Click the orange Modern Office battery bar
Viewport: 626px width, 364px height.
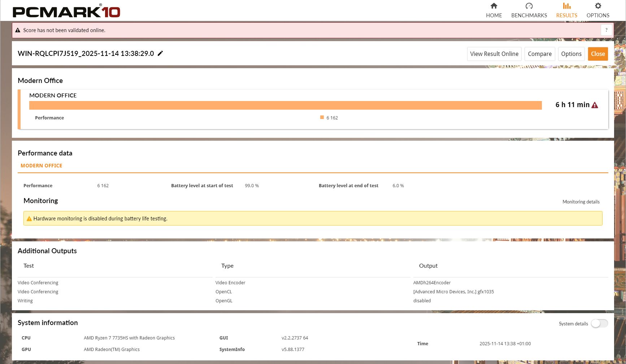click(285, 105)
